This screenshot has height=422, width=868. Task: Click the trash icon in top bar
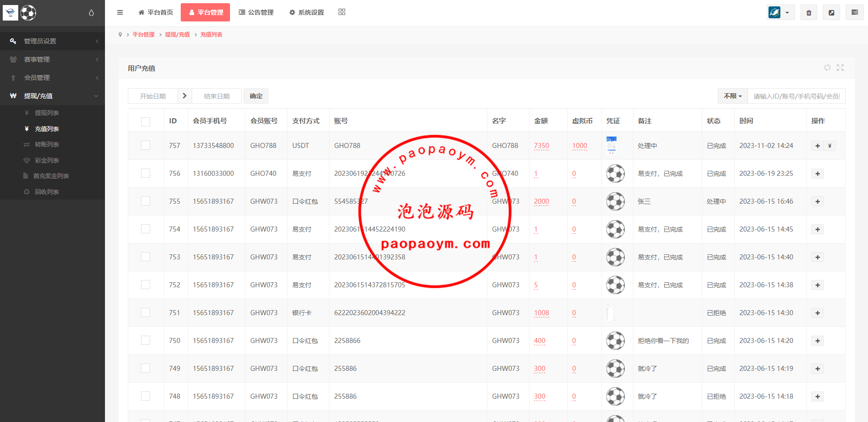point(809,13)
